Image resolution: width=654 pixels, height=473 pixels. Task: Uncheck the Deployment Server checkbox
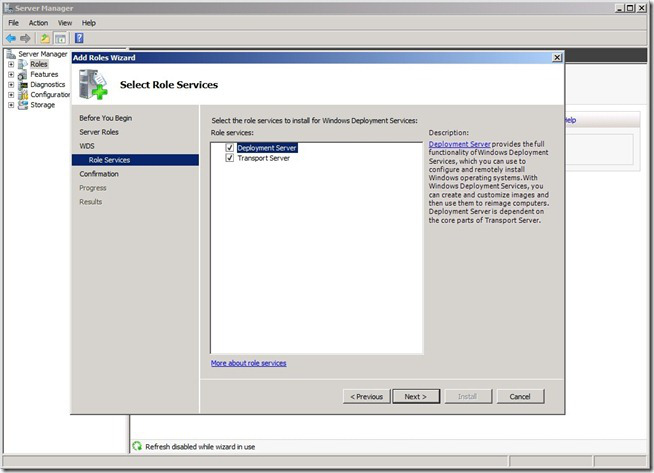(x=230, y=148)
